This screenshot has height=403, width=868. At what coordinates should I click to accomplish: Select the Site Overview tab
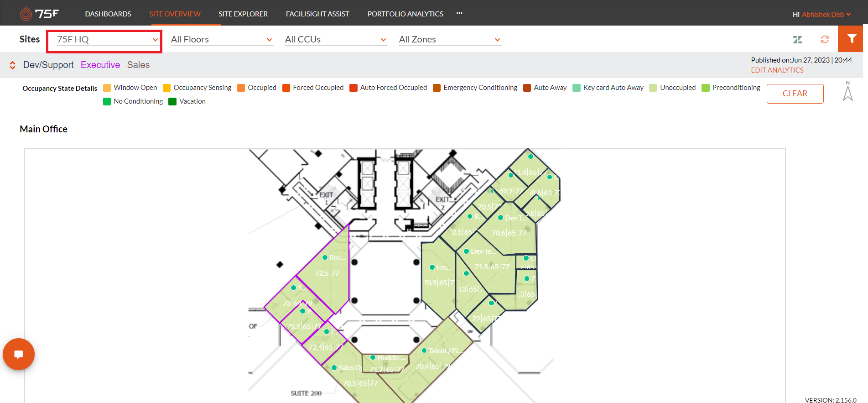coord(175,14)
